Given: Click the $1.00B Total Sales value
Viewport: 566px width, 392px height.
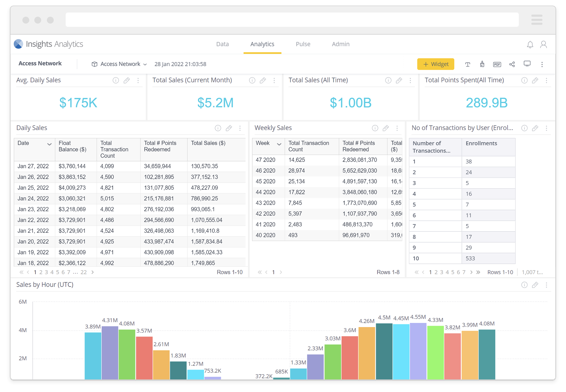Looking at the screenshot, I should [x=350, y=103].
